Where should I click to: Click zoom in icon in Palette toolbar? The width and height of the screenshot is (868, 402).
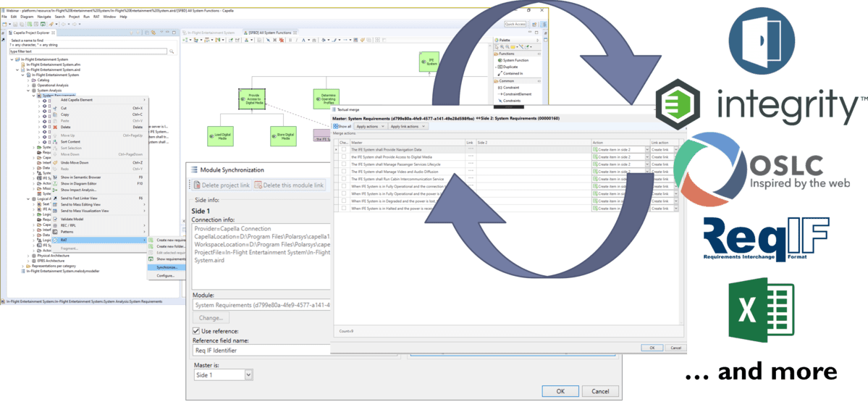[x=501, y=47]
